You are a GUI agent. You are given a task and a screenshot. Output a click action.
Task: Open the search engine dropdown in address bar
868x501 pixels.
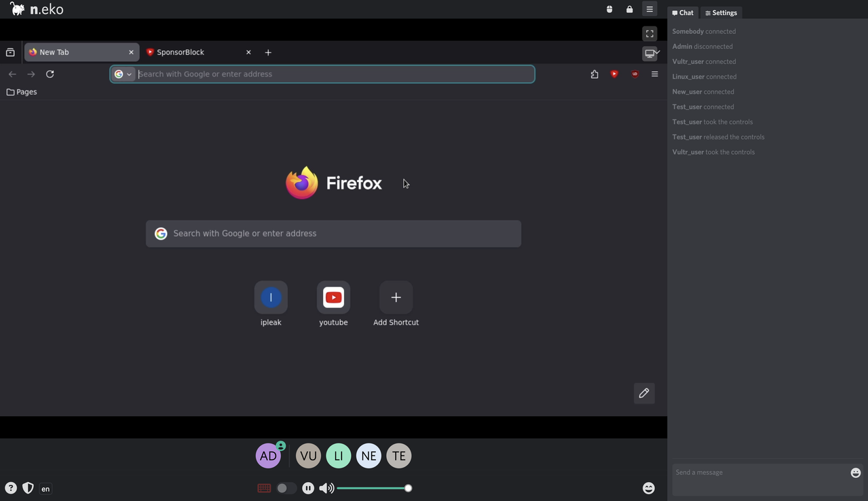(124, 74)
